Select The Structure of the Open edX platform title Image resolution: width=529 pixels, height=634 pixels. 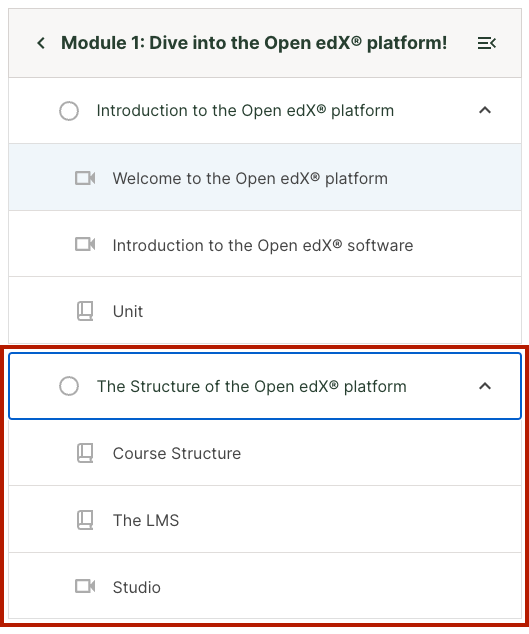click(x=252, y=387)
